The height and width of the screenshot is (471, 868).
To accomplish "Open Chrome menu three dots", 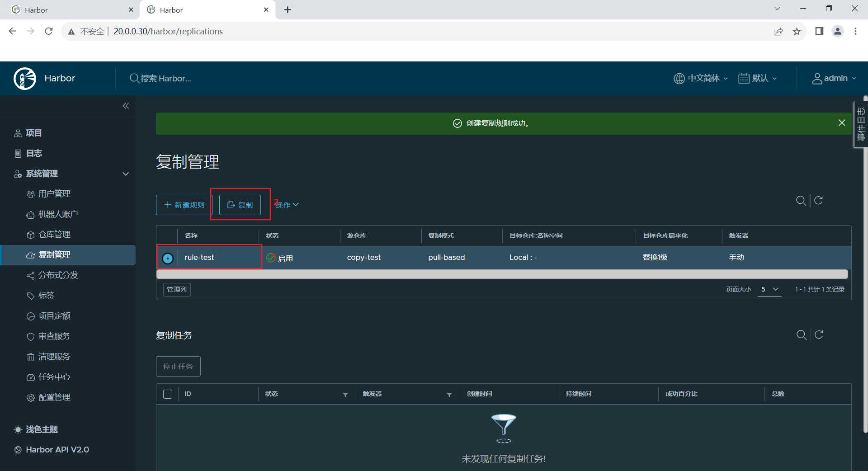I will tap(855, 31).
